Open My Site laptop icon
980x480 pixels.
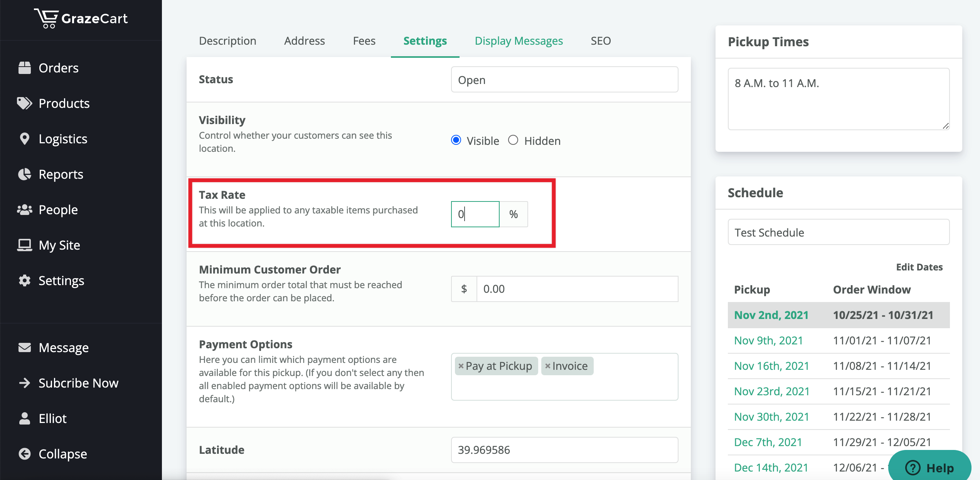click(x=25, y=245)
